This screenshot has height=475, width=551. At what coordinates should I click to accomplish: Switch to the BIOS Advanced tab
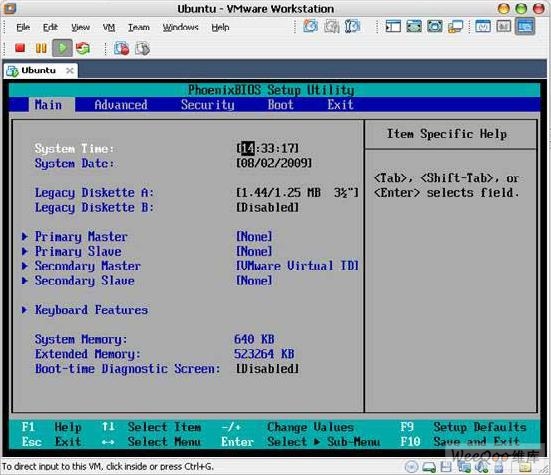point(121,105)
